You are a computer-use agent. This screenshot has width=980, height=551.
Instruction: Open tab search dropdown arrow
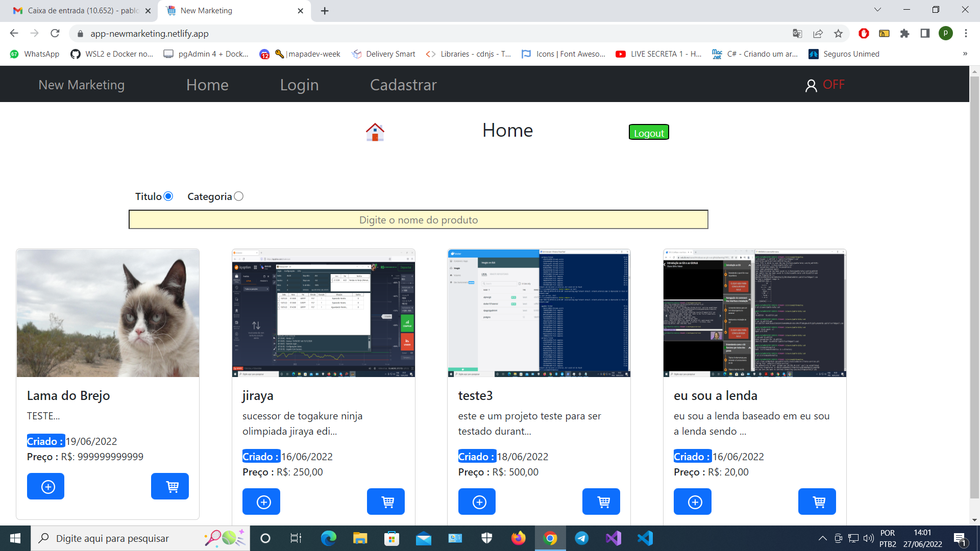878,10
